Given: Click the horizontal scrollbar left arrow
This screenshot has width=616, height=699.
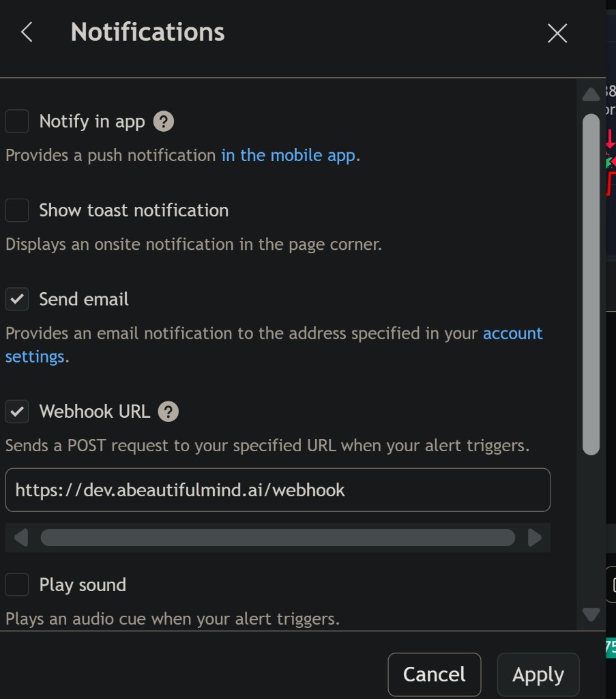Looking at the screenshot, I should tap(21, 538).
